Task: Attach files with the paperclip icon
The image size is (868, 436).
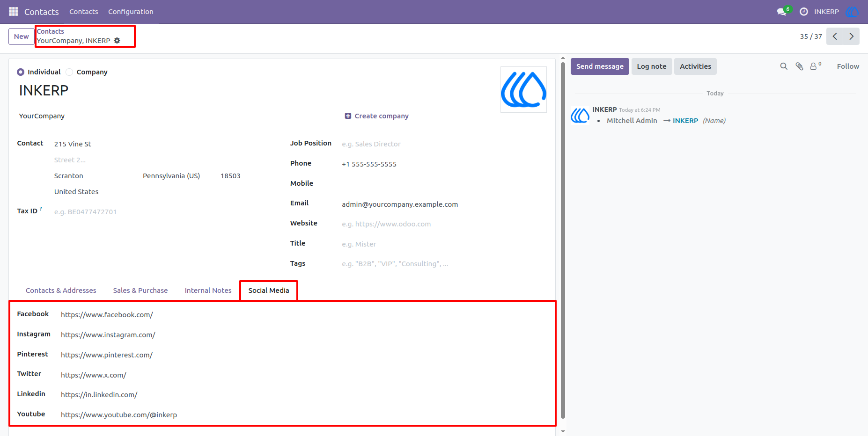Action: pos(799,66)
